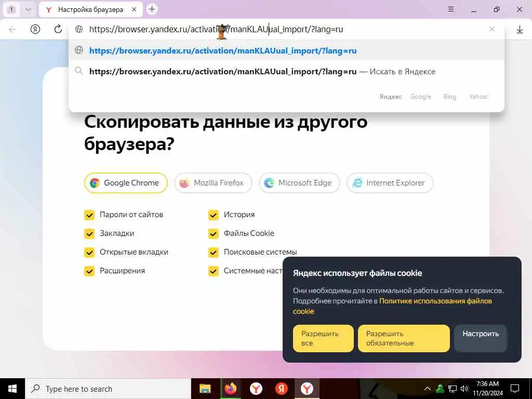Open the Windows Start menu
The width and height of the screenshot is (532, 399).
pos(12,389)
